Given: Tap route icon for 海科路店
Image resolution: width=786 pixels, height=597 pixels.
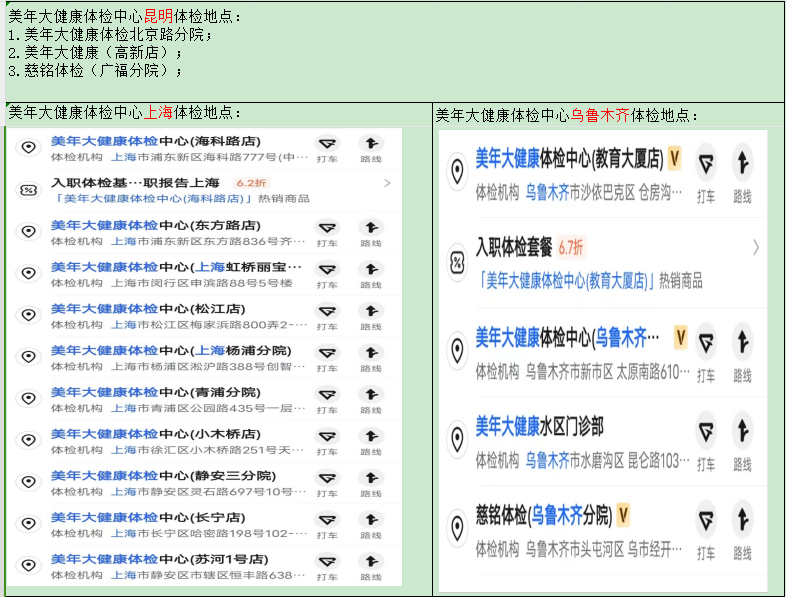Looking at the screenshot, I should (371, 146).
